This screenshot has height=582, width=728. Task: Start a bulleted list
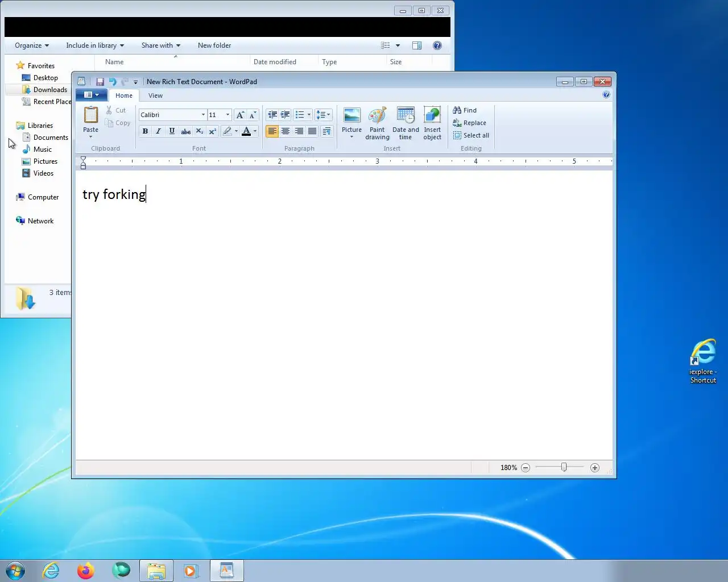click(x=300, y=115)
